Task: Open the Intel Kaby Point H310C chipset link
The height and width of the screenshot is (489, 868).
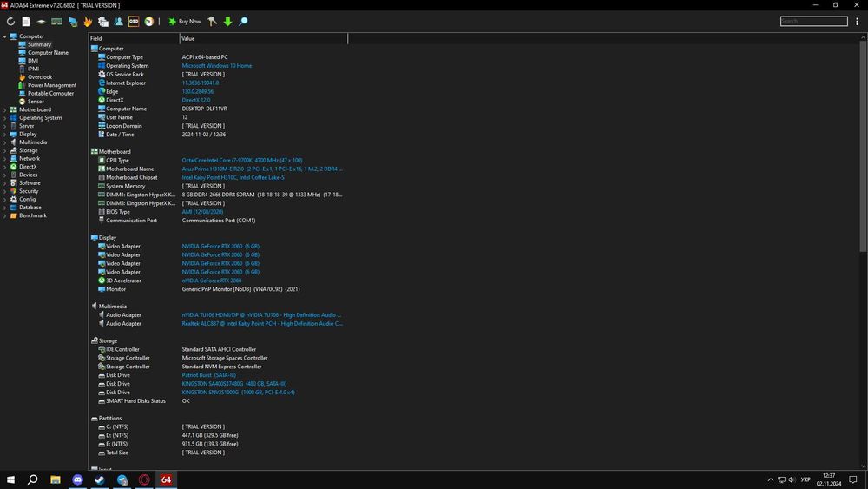Action: point(233,178)
